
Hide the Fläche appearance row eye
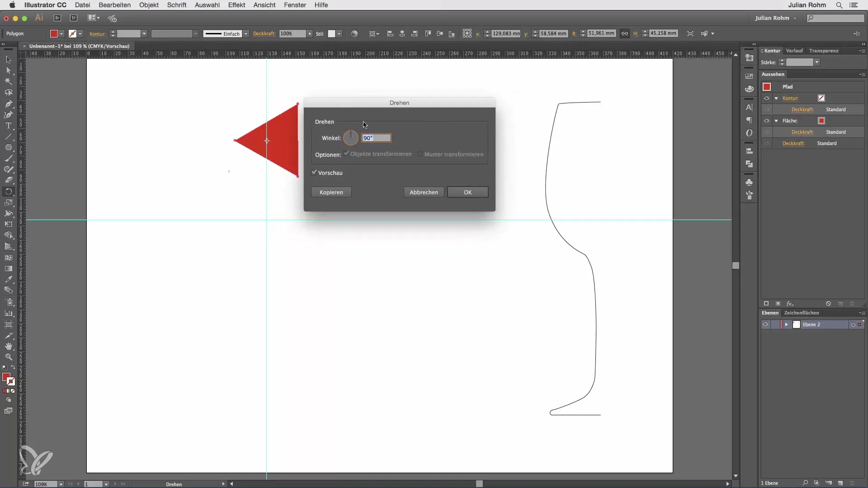click(x=767, y=121)
